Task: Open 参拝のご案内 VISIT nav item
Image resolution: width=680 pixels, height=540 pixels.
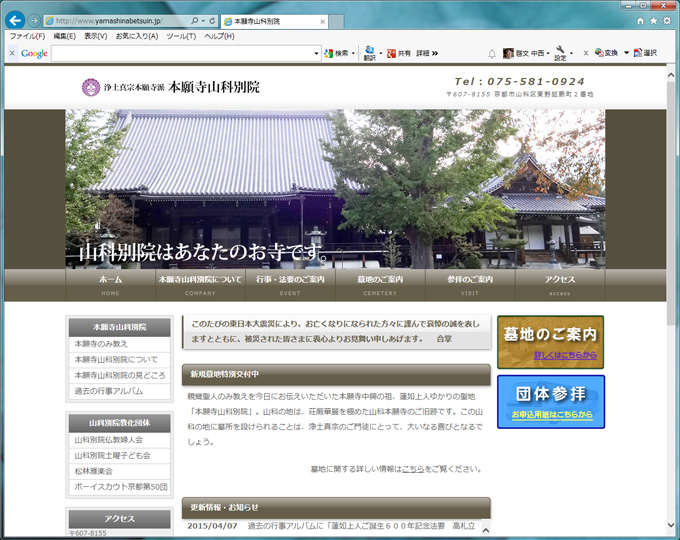Action: coord(470,285)
